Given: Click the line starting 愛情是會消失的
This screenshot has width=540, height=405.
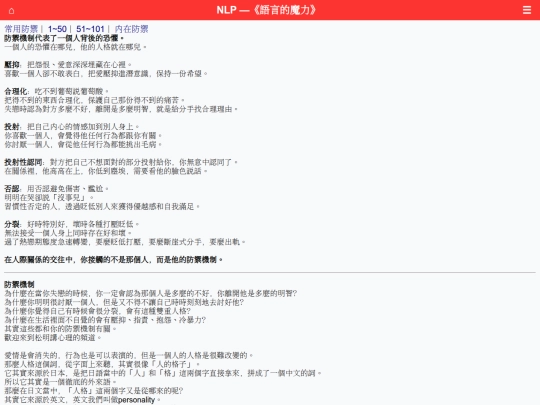Looking at the screenshot, I should point(129,355).
